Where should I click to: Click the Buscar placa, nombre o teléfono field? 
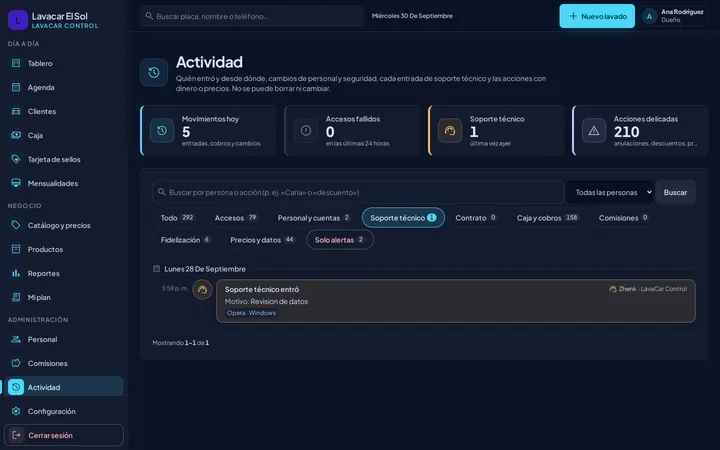pyautogui.click(x=252, y=16)
